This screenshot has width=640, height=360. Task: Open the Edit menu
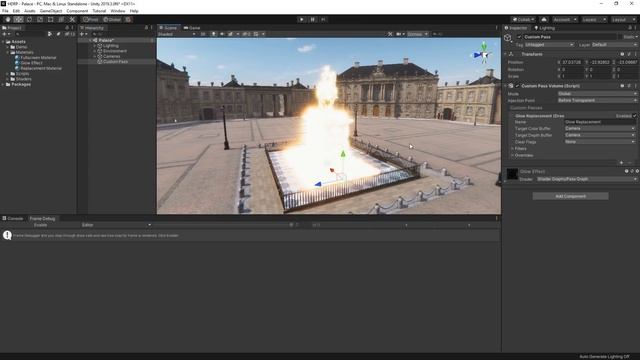[16, 11]
